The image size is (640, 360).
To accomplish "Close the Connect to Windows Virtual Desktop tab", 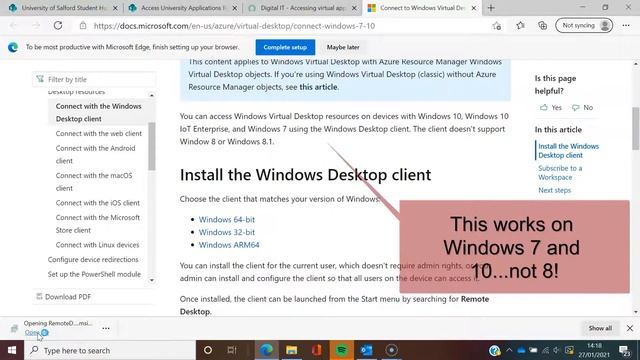I will pyautogui.click(x=473, y=8).
